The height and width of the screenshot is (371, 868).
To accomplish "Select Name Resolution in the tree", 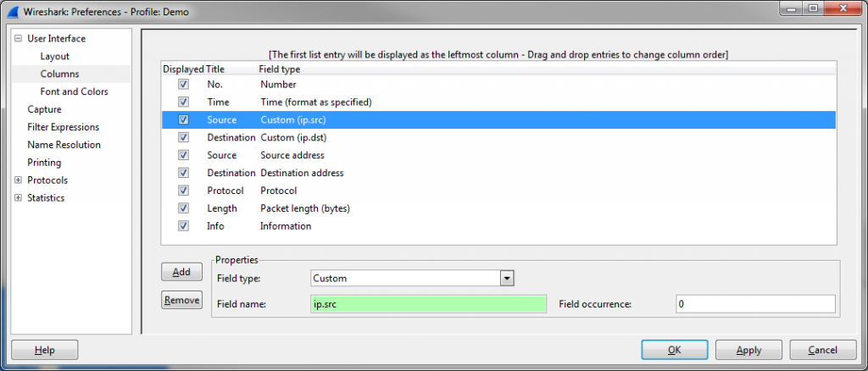I will click(64, 145).
